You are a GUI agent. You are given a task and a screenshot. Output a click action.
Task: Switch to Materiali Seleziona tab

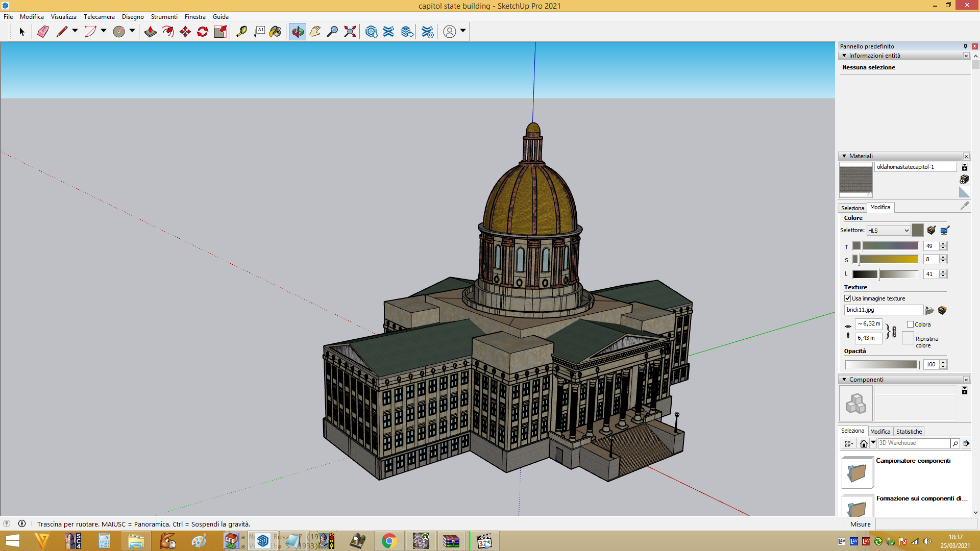852,208
